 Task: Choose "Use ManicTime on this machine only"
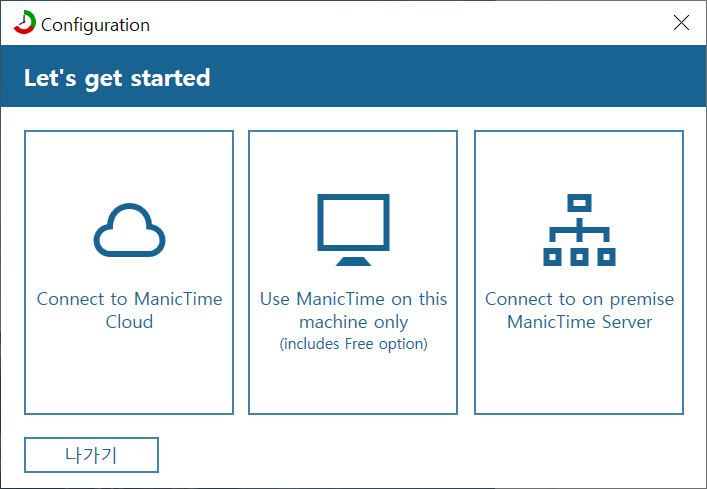[x=354, y=310]
